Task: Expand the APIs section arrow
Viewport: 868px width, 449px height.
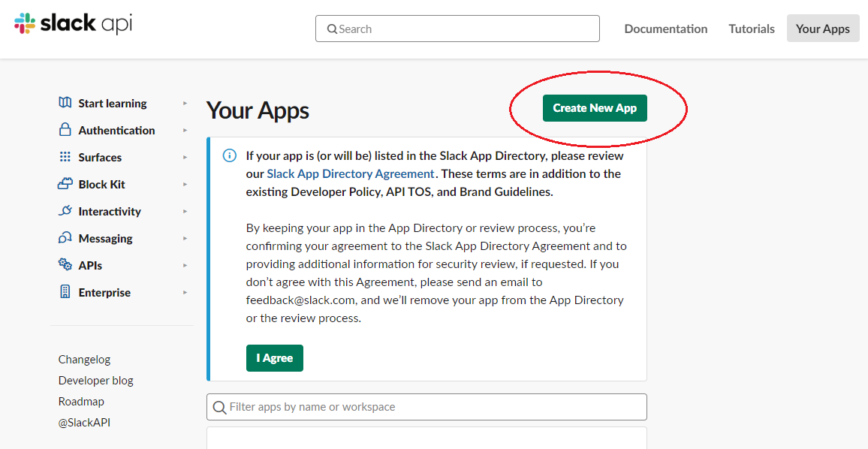Action: click(185, 265)
